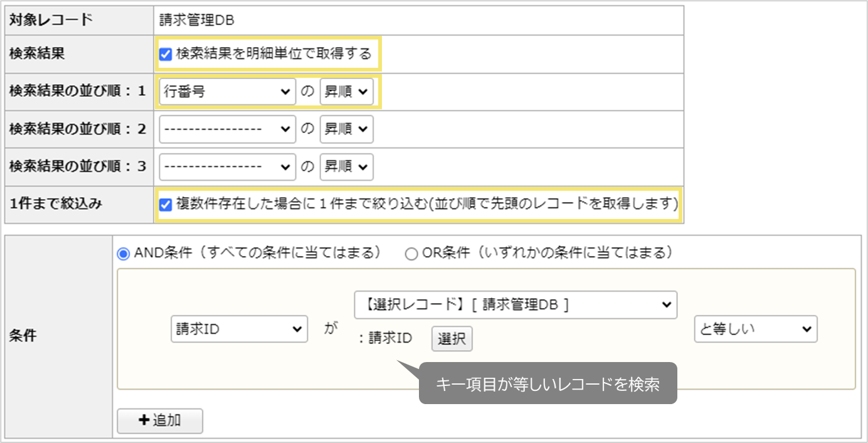Enable 検索結果を明細単位で取得する checkbox
Screen dimensions: 868x443
165,55
